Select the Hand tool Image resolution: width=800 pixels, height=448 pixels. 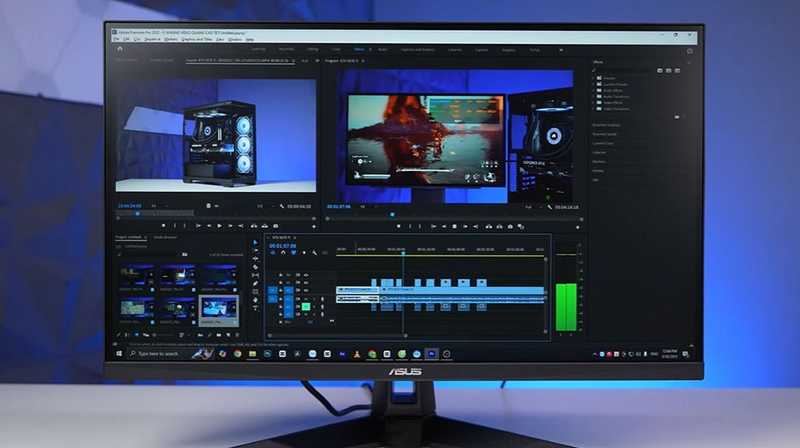click(256, 300)
